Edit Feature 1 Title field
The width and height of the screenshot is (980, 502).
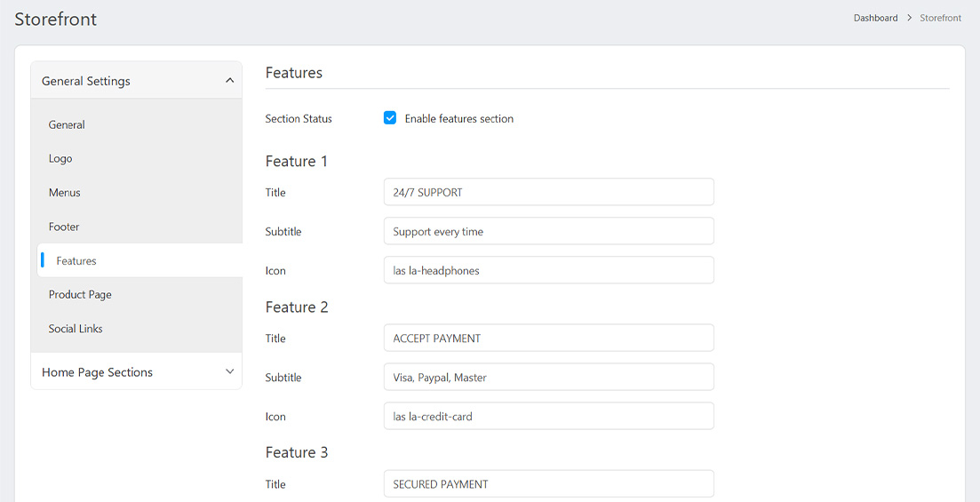click(548, 192)
